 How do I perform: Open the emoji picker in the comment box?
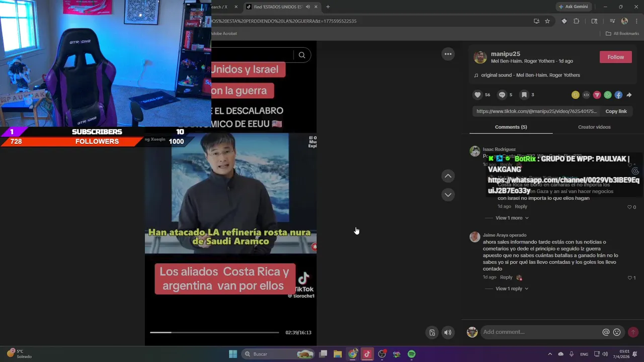coord(617,332)
